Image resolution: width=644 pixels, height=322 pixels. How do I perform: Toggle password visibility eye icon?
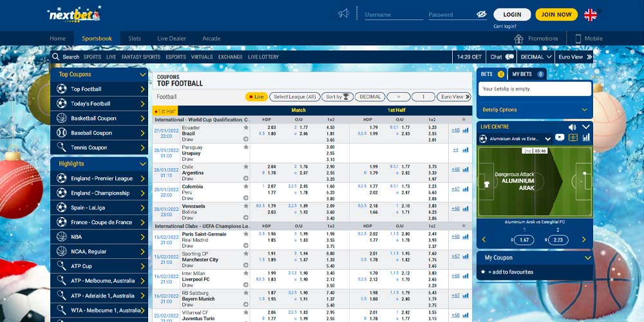(x=480, y=14)
